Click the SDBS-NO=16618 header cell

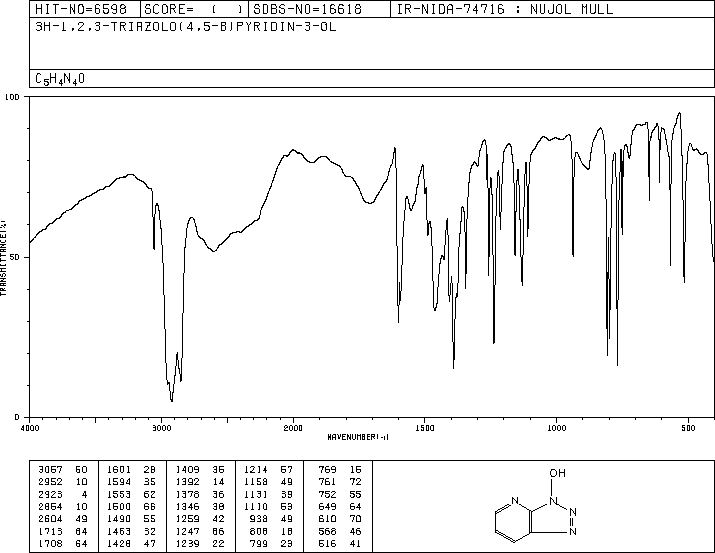pos(319,9)
